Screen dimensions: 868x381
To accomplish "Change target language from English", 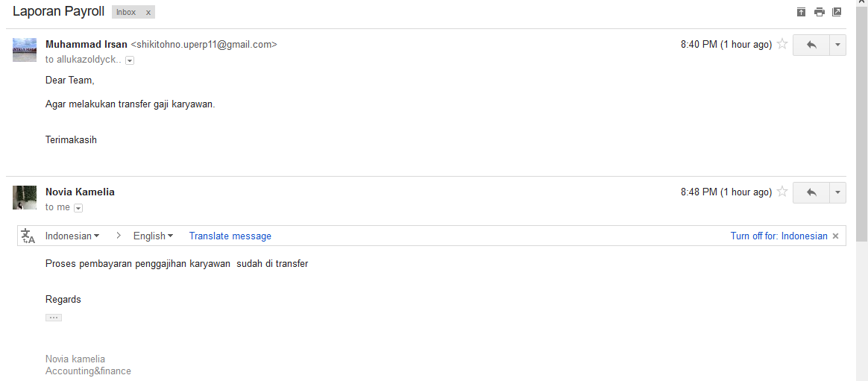I will pyautogui.click(x=153, y=236).
